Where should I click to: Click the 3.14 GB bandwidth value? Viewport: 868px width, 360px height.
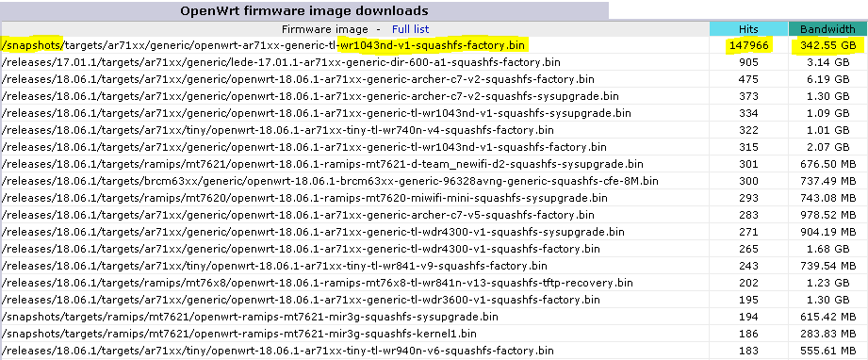pos(827,62)
